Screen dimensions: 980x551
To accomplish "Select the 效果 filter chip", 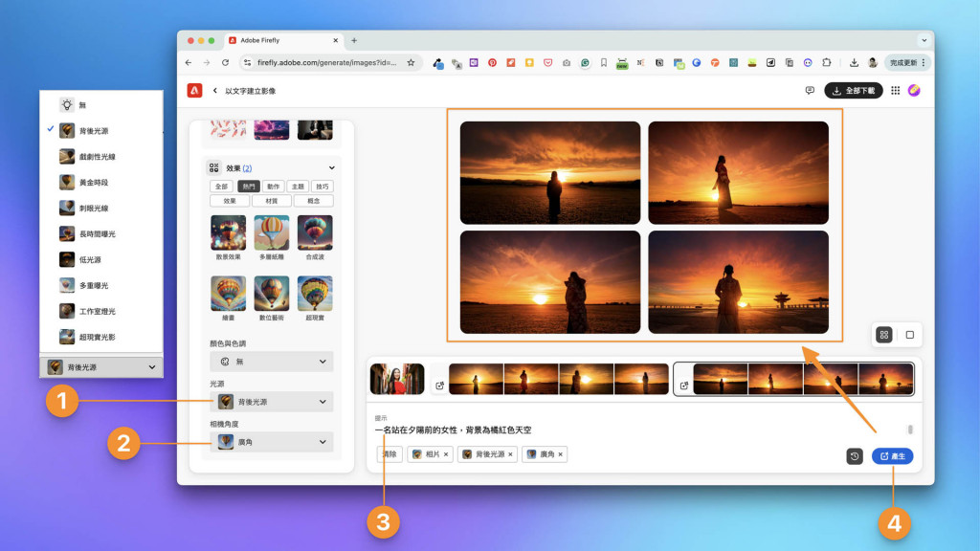I will [230, 201].
